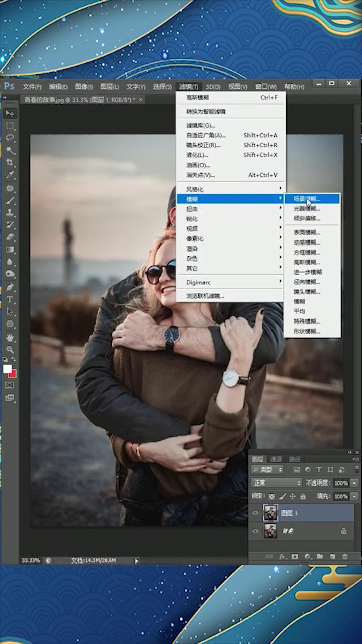Toggle filter for pixel layers
The width and height of the screenshot is (362, 644).
tap(297, 470)
